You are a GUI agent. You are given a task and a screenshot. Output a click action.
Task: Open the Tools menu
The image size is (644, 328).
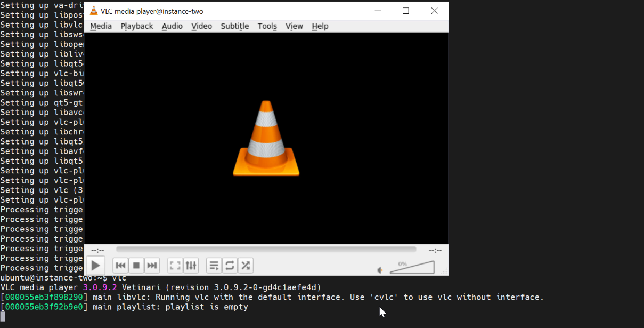point(267,26)
